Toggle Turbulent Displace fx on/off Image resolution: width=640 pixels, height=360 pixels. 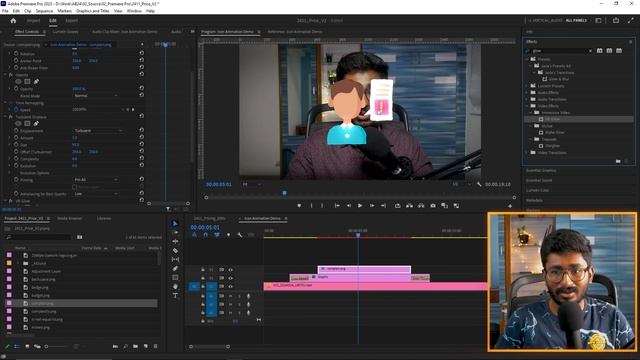coord(11,117)
